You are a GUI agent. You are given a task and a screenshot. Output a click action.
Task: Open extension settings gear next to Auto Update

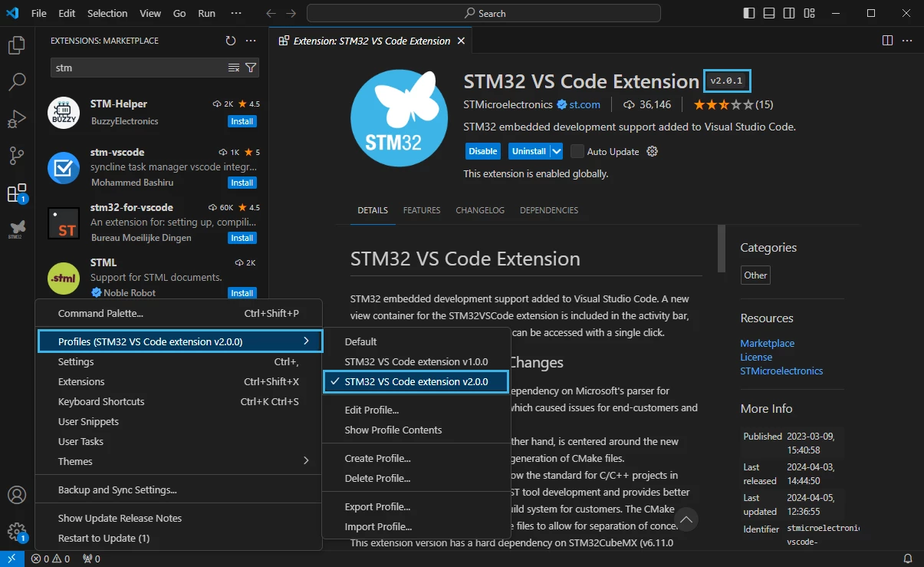tap(653, 151)
